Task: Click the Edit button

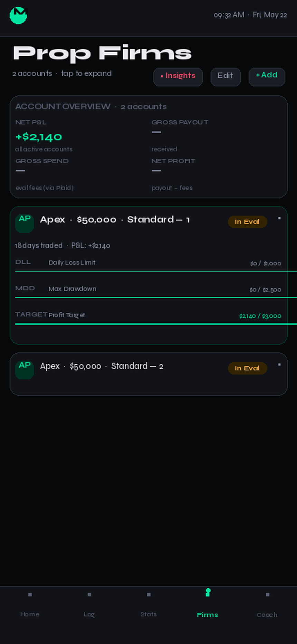Action: point(226,77)
